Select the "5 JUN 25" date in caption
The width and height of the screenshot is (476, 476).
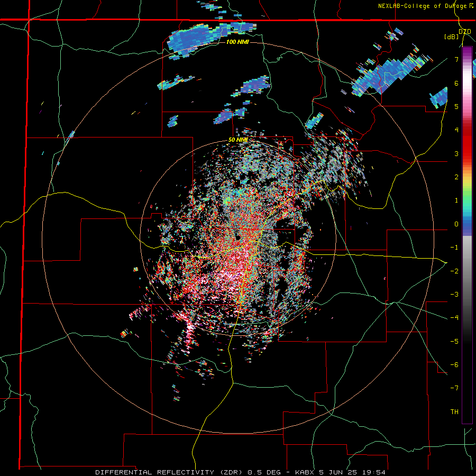point(337,472)
